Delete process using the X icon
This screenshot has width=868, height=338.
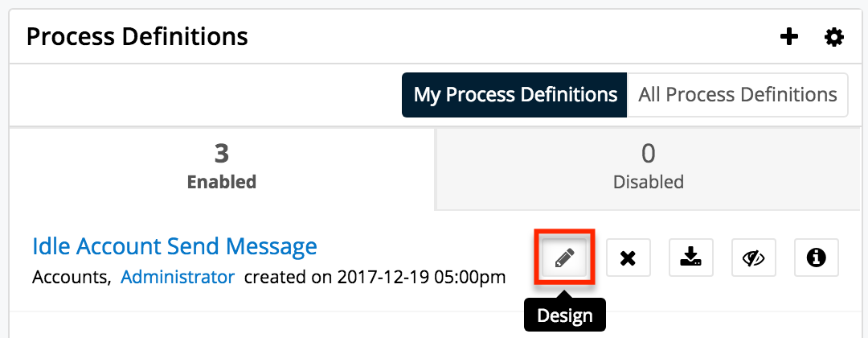[628, 258]
